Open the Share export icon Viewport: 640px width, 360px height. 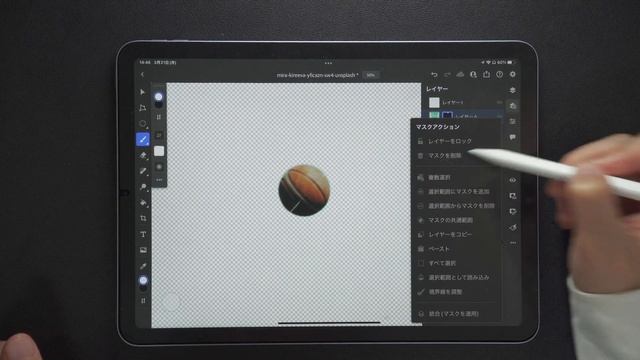pyautogui.click(x=487, y=74)
